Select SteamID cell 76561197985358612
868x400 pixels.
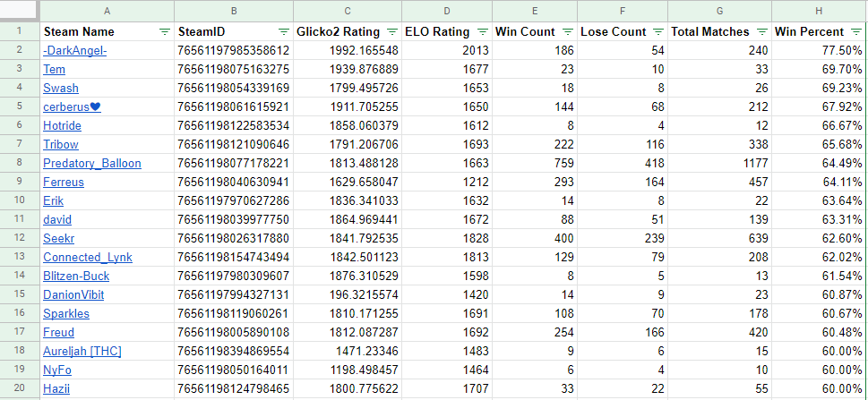[x=234, y=50]
